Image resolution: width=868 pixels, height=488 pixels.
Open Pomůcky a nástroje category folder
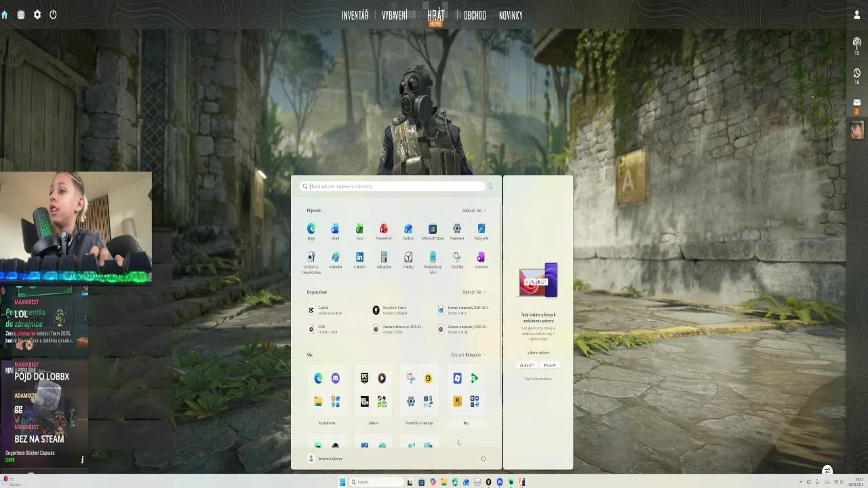419,390
